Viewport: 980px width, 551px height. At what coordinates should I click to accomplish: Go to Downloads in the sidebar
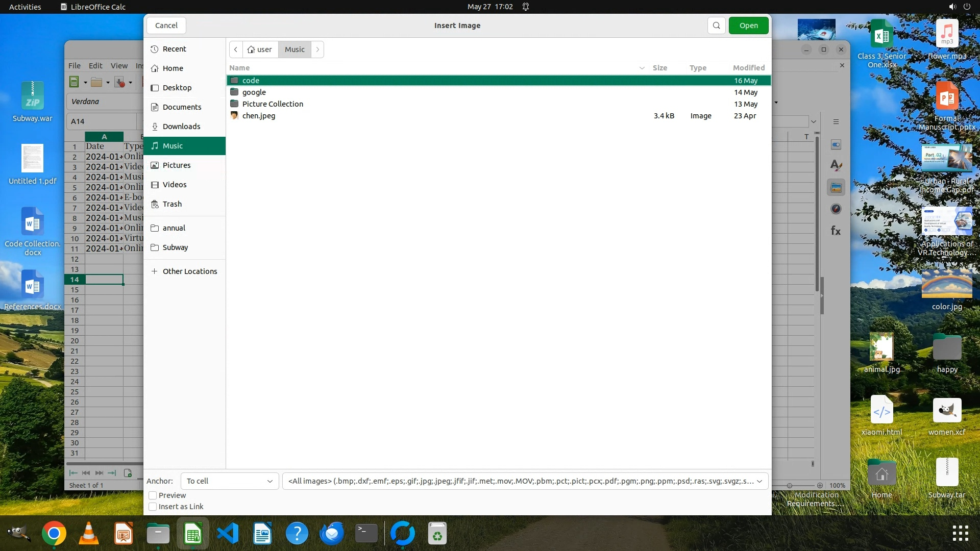[x=181, y=127]
